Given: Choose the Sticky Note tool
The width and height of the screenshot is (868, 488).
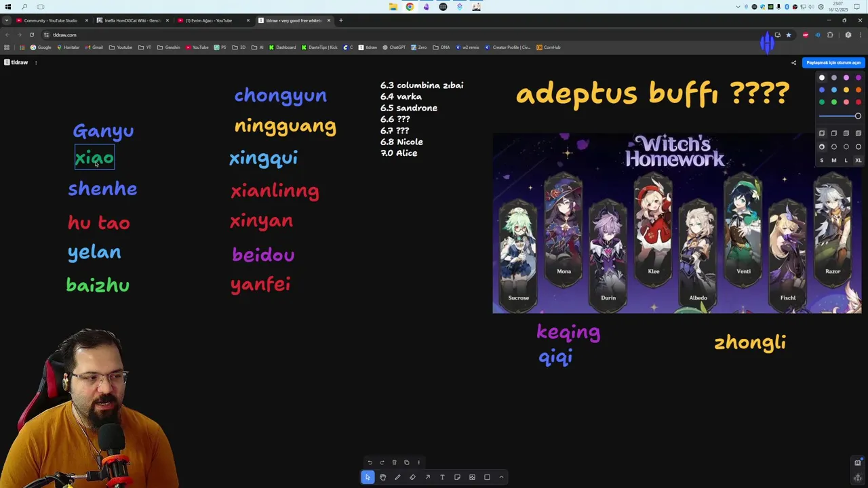Looking at the screenshot, I should coord(457,477).
